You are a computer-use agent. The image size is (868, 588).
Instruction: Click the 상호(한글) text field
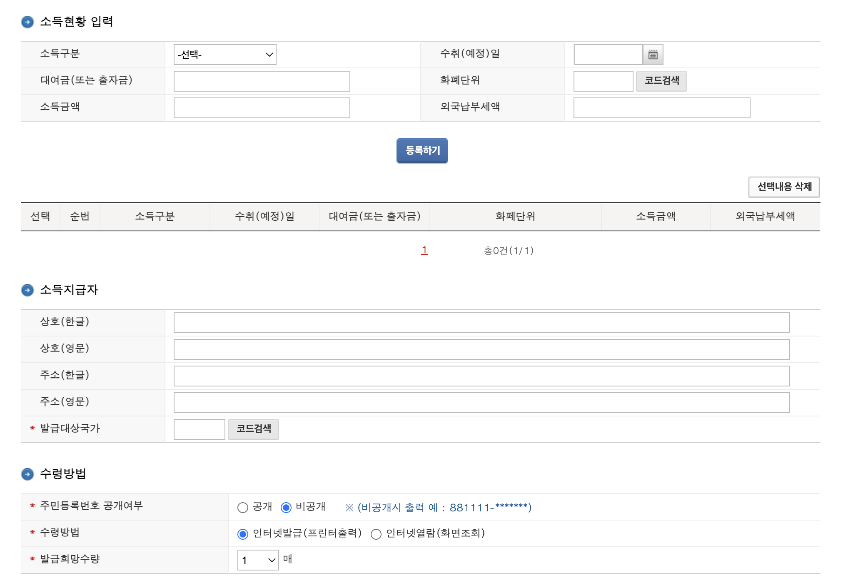(481, 323)
